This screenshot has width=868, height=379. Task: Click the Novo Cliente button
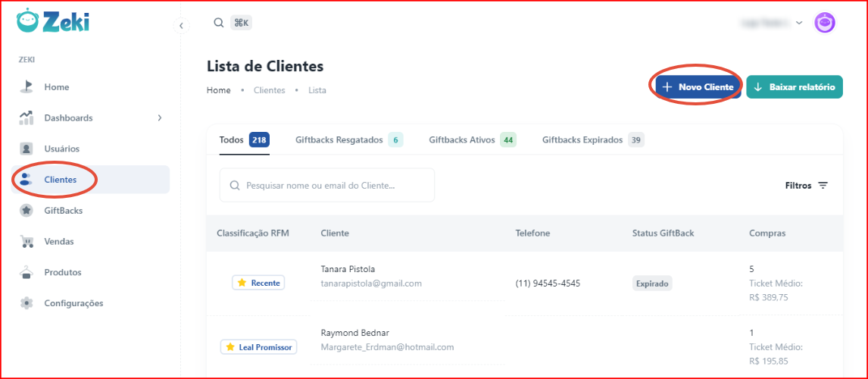(698, 87)
